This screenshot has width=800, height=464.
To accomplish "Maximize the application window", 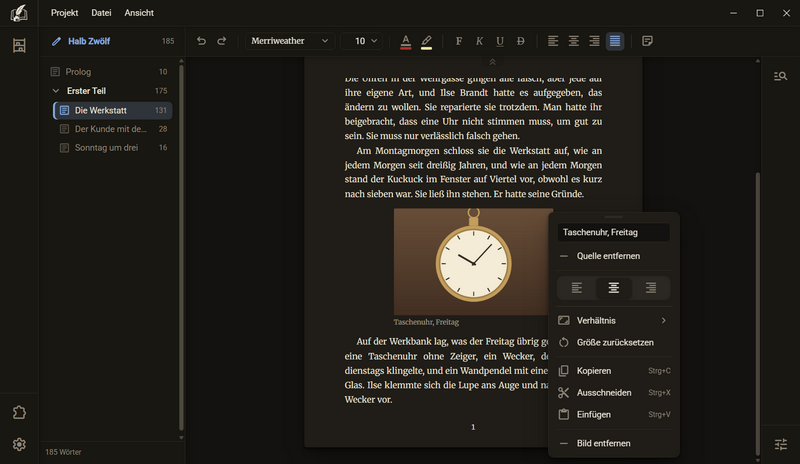I will click(x=760, y=13).
